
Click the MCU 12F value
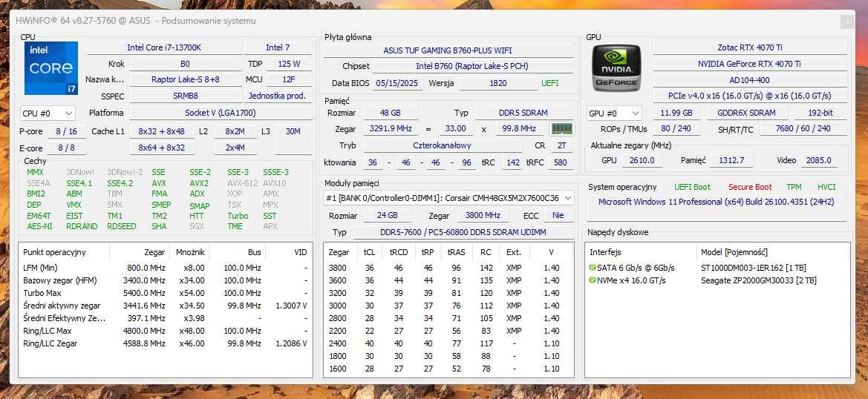(289, 79)
